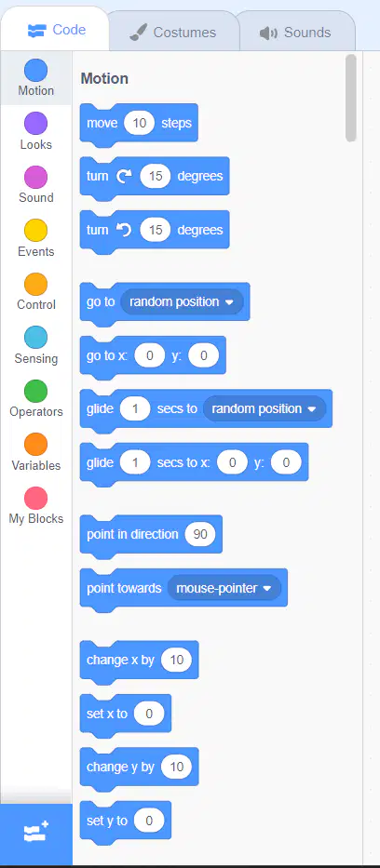Open the Sound block category
The width and height of the screenshot is (380, 868).
(36, 185)
